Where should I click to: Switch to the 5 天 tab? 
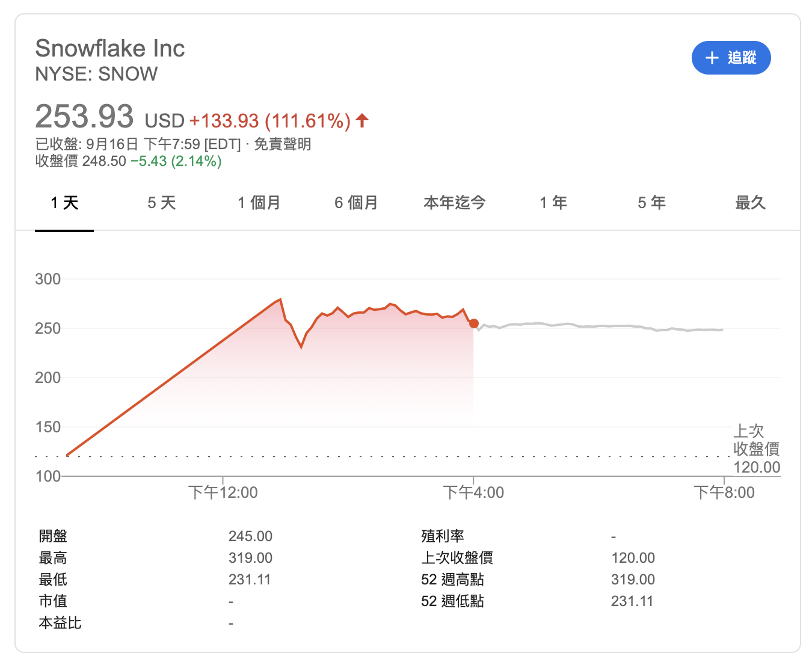(162, 203)
